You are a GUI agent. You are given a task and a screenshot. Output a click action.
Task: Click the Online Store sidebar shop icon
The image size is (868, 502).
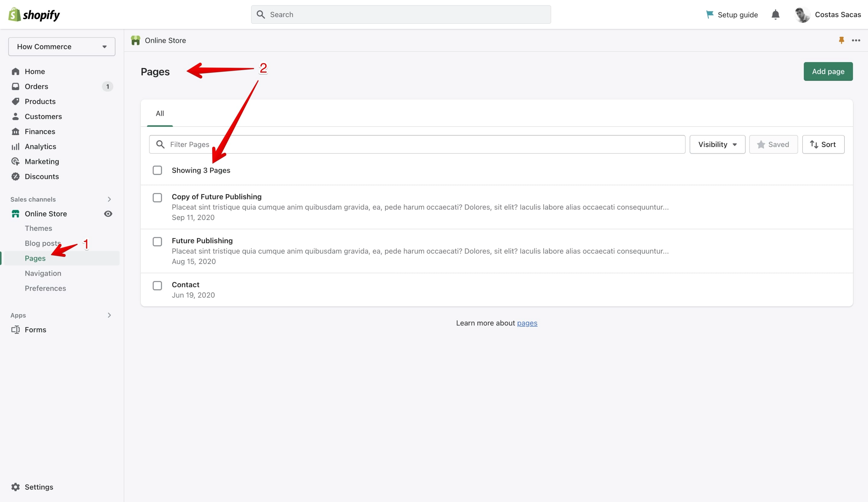[x=15, y=214]
